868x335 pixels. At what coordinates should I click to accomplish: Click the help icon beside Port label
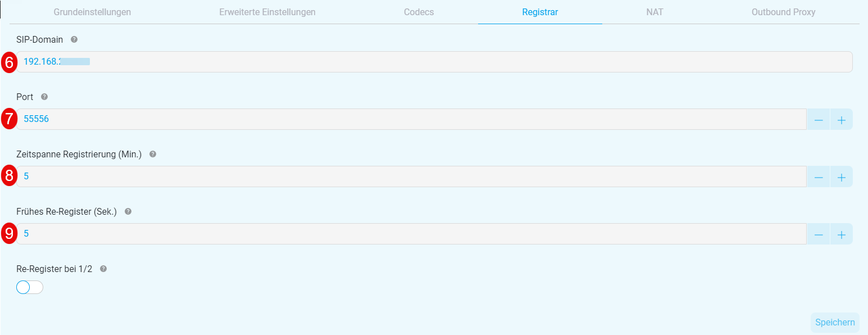(x=44, y=97)
